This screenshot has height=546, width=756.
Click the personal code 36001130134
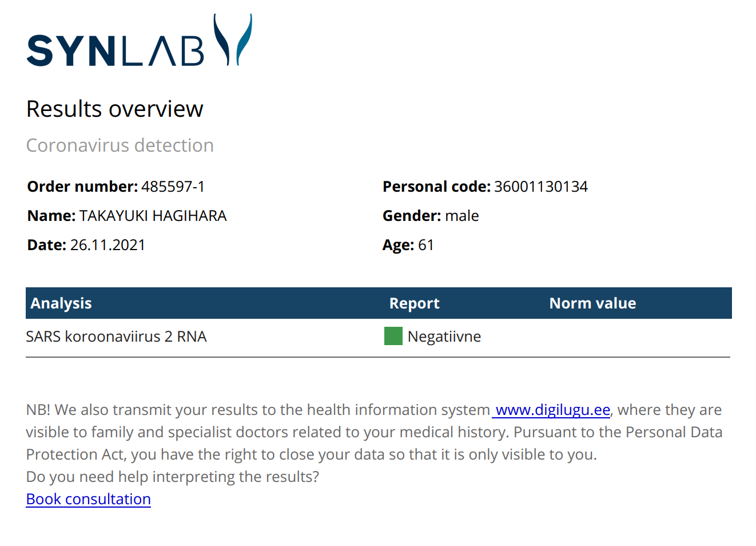[541, 187]
